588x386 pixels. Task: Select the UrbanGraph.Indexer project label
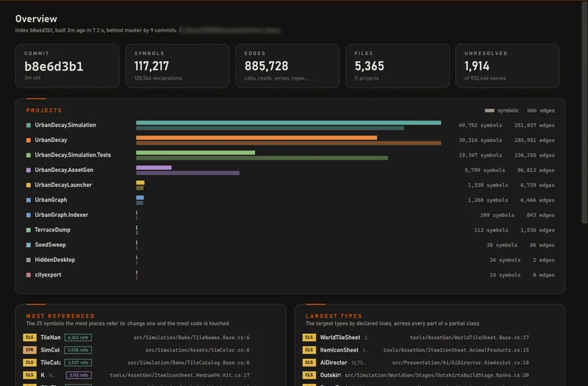[62, 215]
